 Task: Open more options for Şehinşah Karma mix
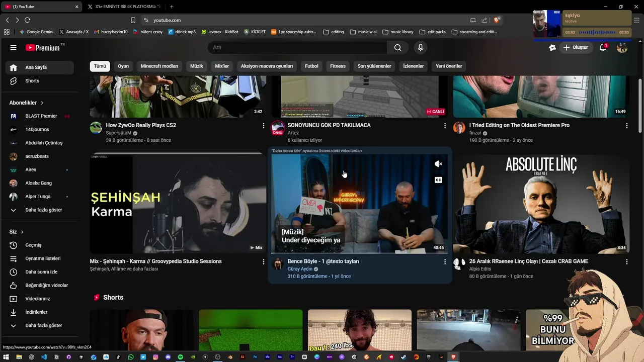pyautogui.click(x=263, y=262)
